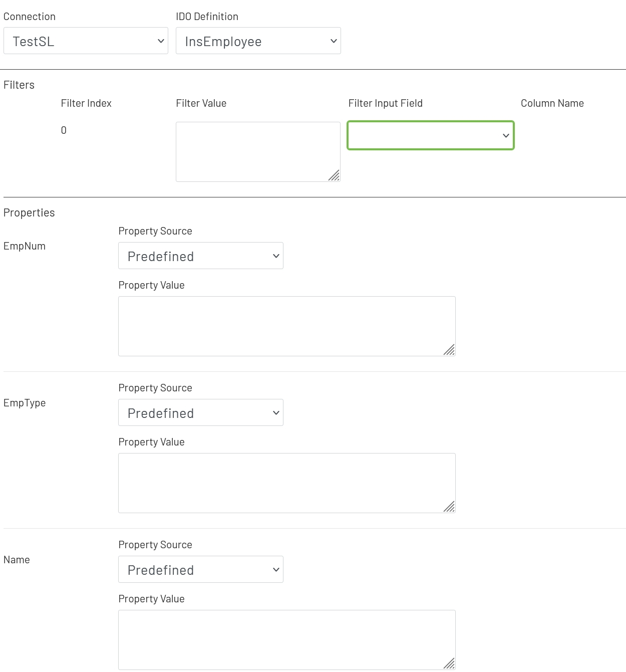Open the Connection dropdown showing TestSL
626x672 pixels.
[86, 41]
